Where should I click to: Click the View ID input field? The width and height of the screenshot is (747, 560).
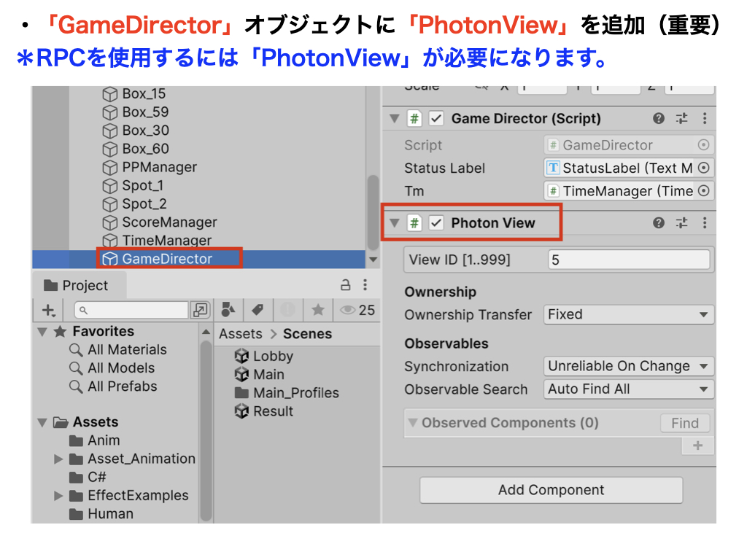(x=628, y=260)
